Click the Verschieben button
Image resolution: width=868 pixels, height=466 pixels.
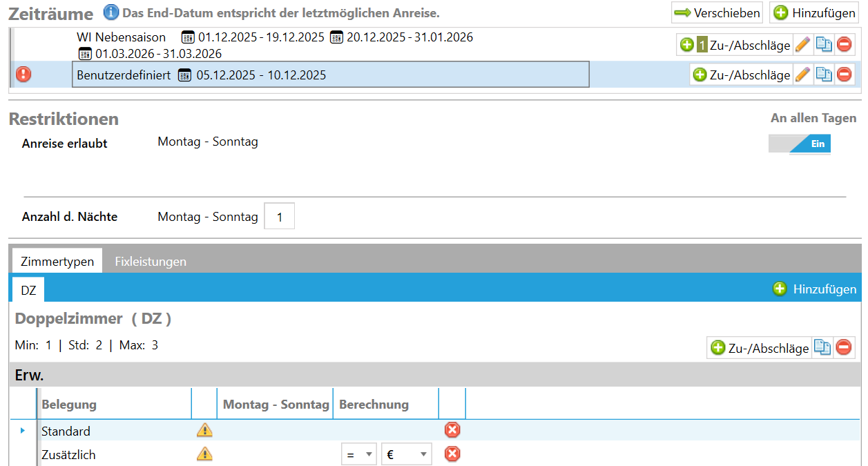pos(717,12)
